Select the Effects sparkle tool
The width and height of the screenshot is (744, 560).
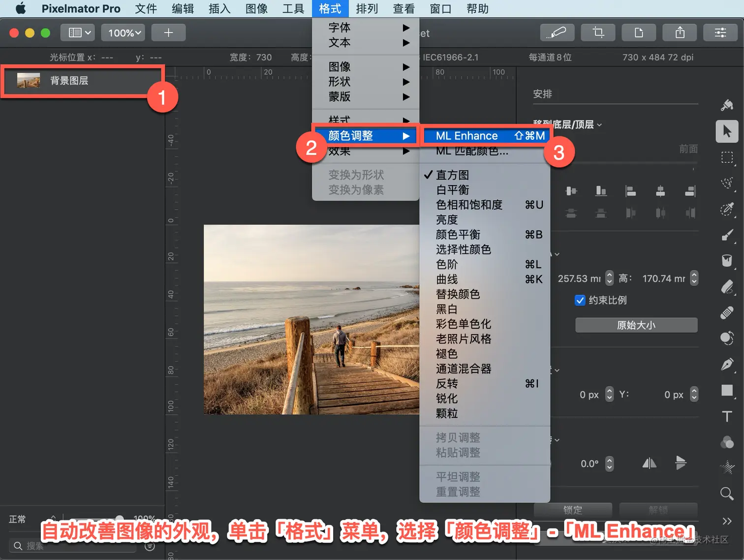point(727,467)
